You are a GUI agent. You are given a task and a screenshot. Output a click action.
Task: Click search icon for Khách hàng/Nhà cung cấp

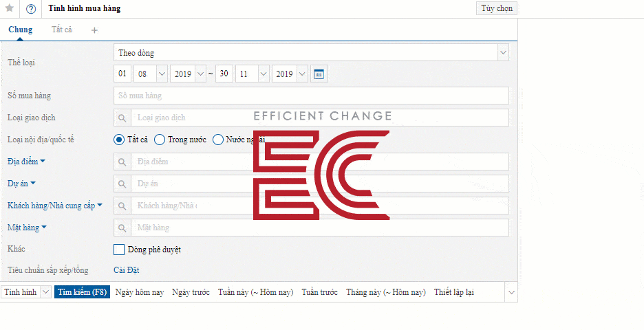122,206
